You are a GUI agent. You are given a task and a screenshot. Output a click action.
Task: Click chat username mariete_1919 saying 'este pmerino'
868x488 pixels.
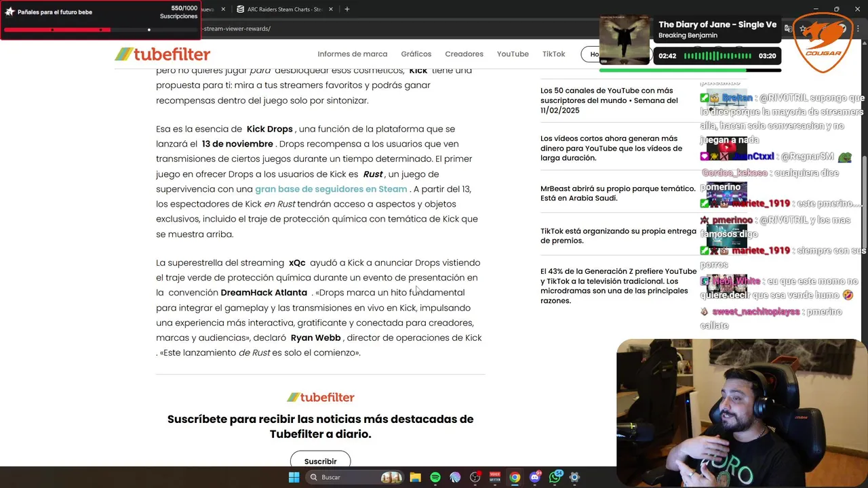(x=760, y=203)
